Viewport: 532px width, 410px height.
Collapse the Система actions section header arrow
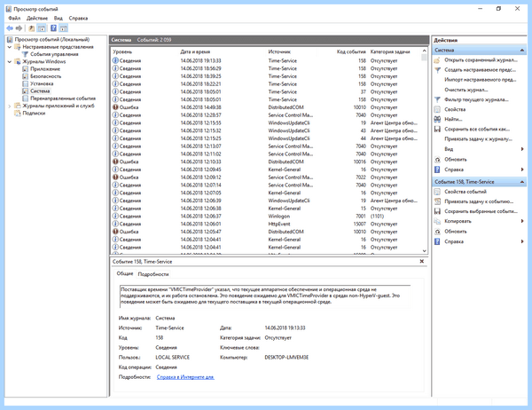522,51
